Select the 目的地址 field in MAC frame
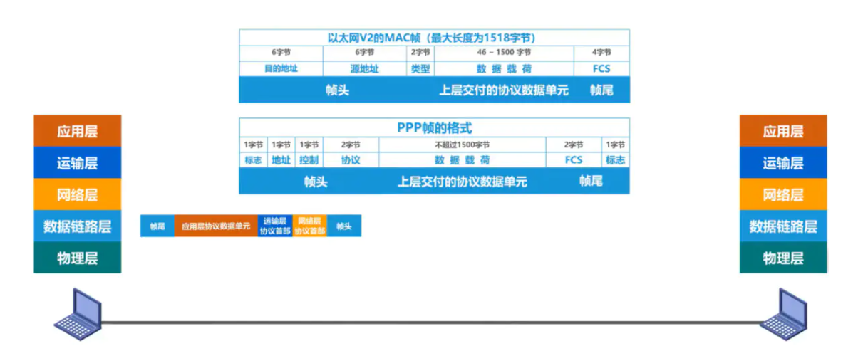 (281, 69)
